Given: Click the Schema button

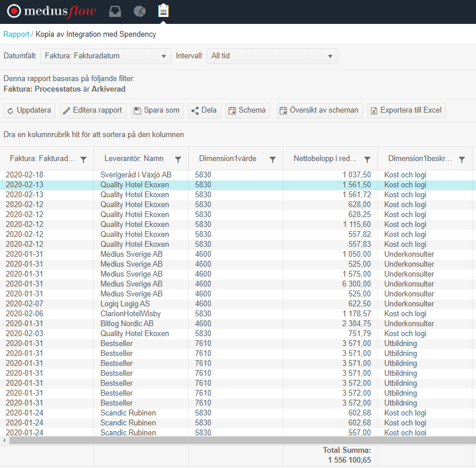Looking at the screenshot, I should [x=248, y=110].
